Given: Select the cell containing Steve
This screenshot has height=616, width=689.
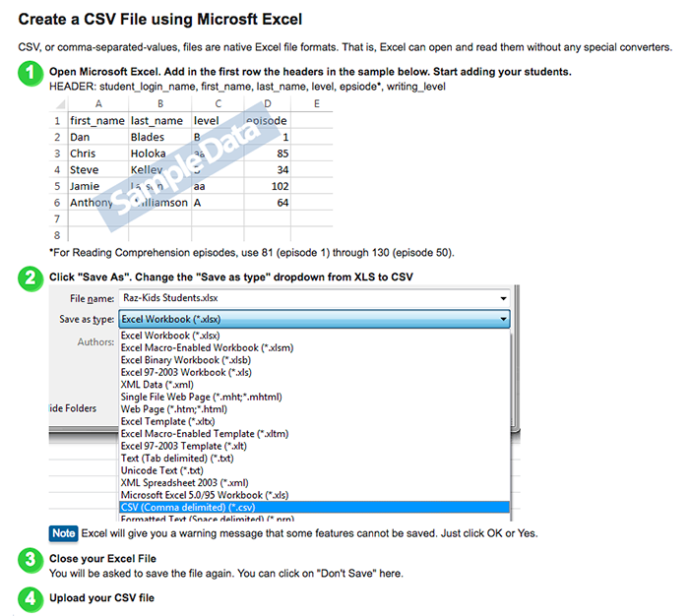Looking at the screenshot, I should coord(98,170).
